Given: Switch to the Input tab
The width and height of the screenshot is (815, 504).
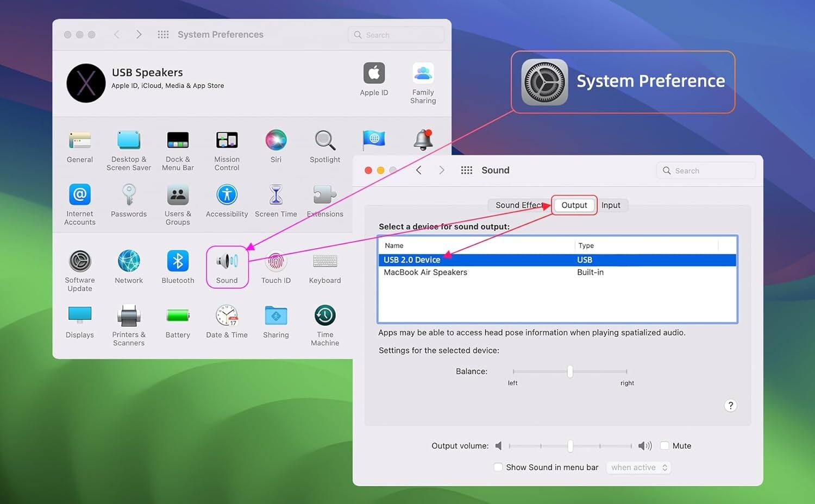Looking at the screenshot, I should click(611, 205).
